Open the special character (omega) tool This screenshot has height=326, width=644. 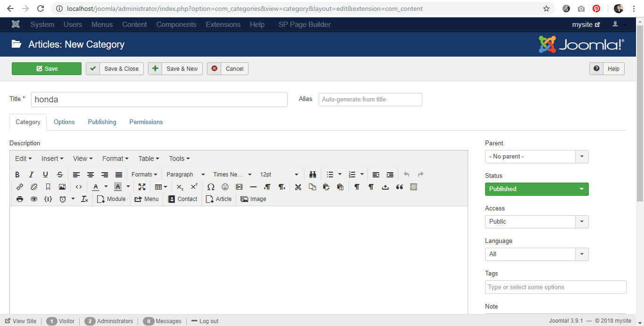[x=211, y=187]
